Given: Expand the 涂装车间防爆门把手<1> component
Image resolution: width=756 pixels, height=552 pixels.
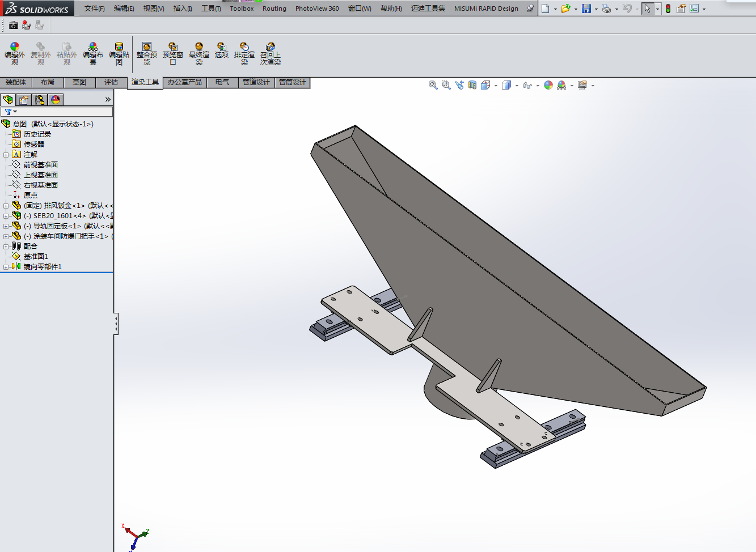Looking at the screenshot, I should click(6, 236).
